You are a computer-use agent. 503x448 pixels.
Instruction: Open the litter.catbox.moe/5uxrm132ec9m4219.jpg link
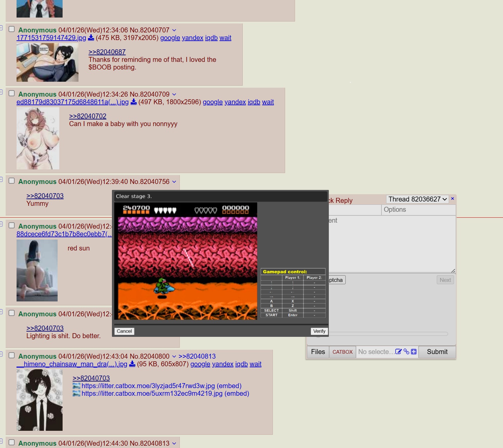152,393
